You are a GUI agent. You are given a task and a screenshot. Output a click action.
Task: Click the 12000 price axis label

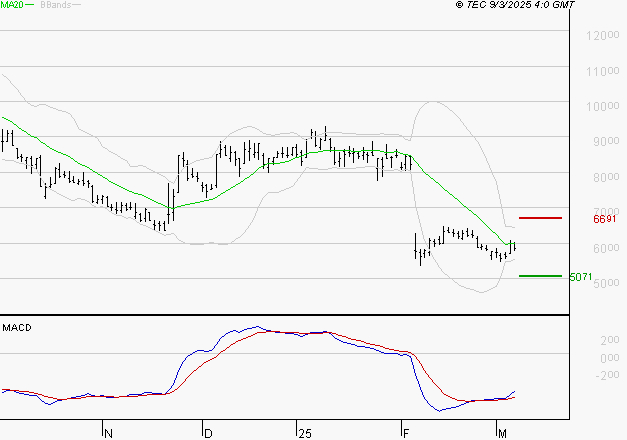603,36
